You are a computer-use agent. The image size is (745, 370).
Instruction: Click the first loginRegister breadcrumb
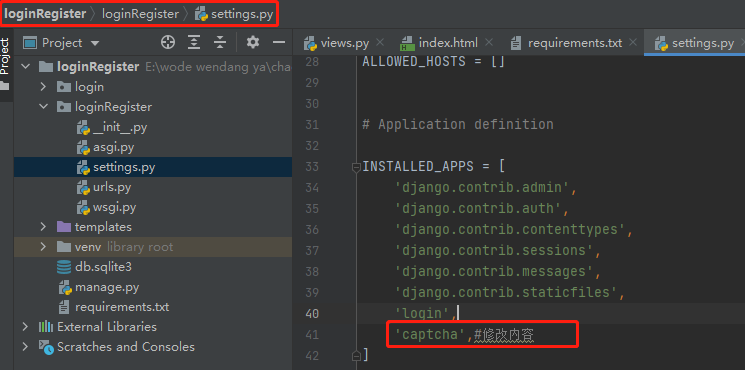(x=45, y=14)
